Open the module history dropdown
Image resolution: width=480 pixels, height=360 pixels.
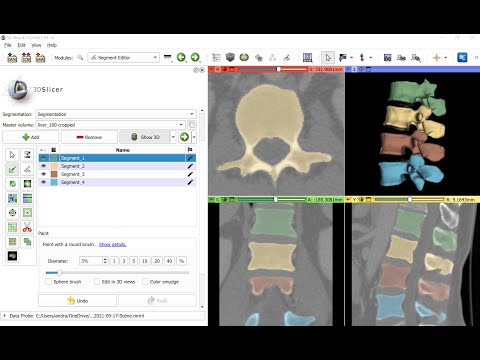[168, 58]
